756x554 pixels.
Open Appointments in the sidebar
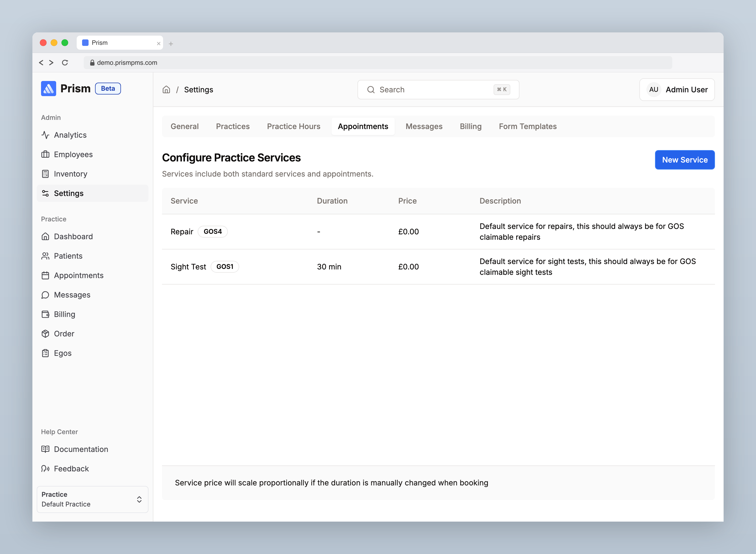tap(79, 275)
